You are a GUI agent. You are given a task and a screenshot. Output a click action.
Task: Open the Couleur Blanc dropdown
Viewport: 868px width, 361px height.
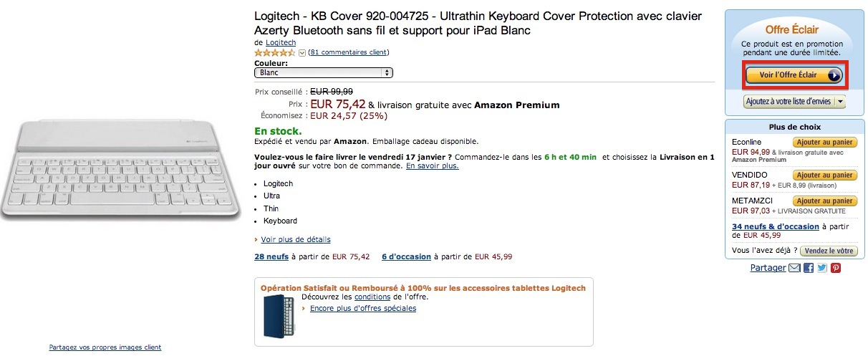point(324,72)
